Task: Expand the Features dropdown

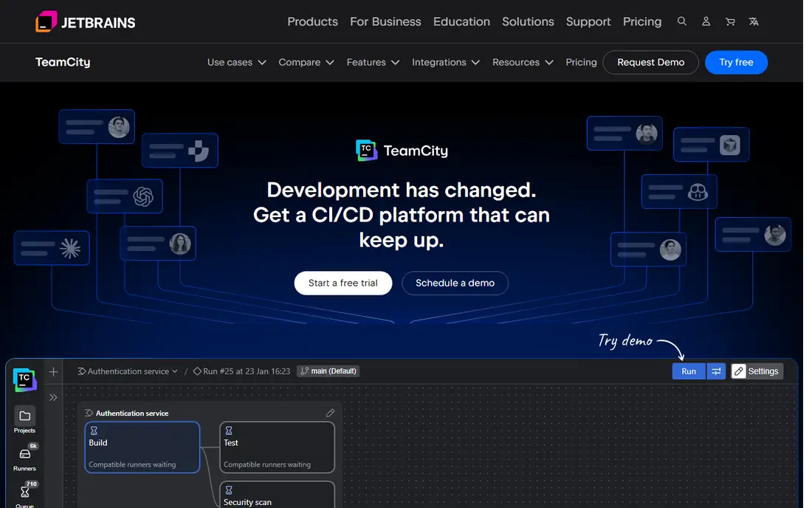Action: (x=373, y=62)
